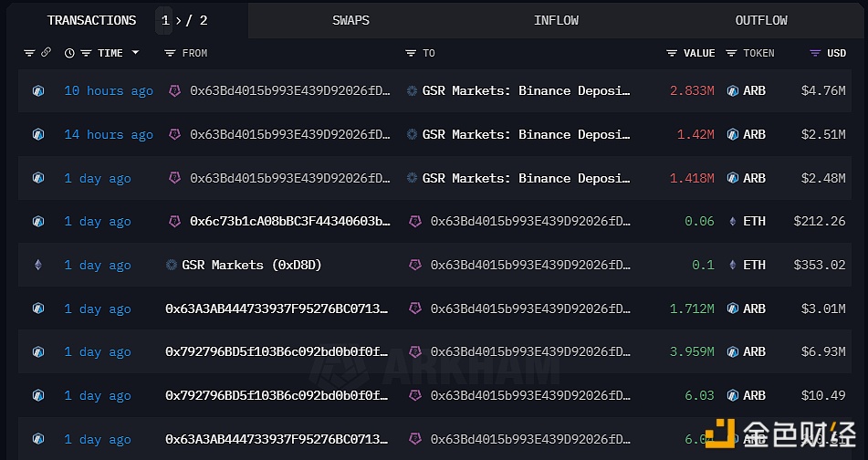Screen dimensions: 868x460
Task: Select the TRANSACTIONS tab
Action: tap(91, 20)
